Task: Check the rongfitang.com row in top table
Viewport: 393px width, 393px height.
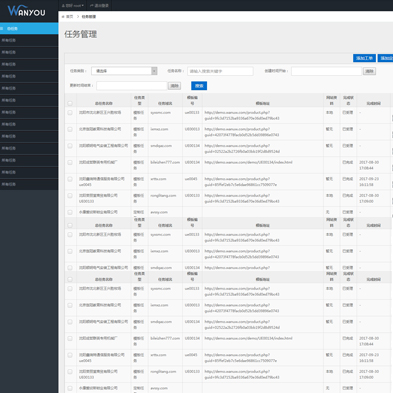Action: (x=70, y=196)
